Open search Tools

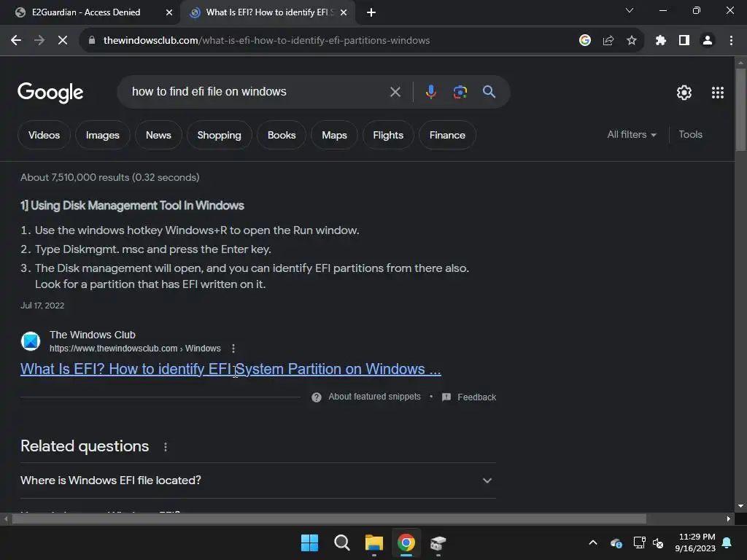(690, 135)
